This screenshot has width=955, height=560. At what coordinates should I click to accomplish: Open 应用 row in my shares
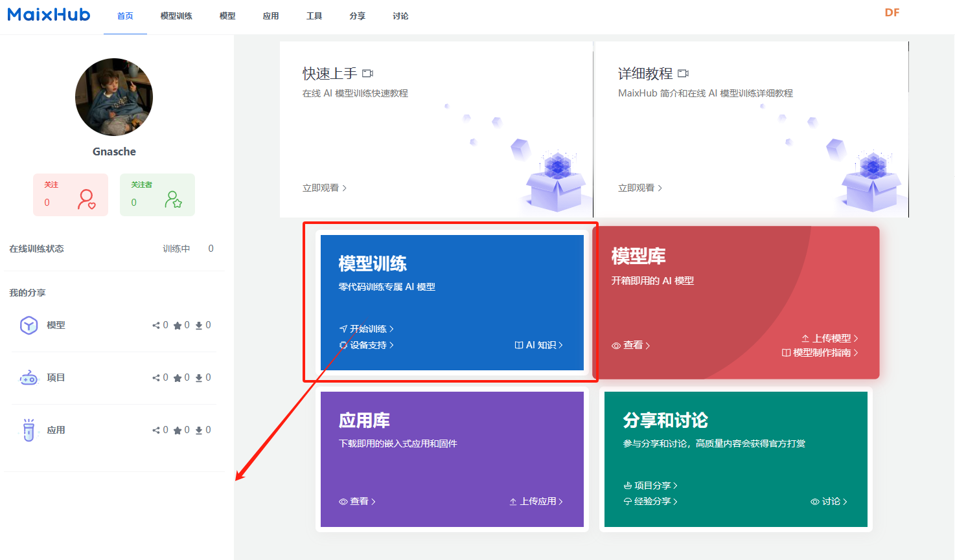point(114,430)
